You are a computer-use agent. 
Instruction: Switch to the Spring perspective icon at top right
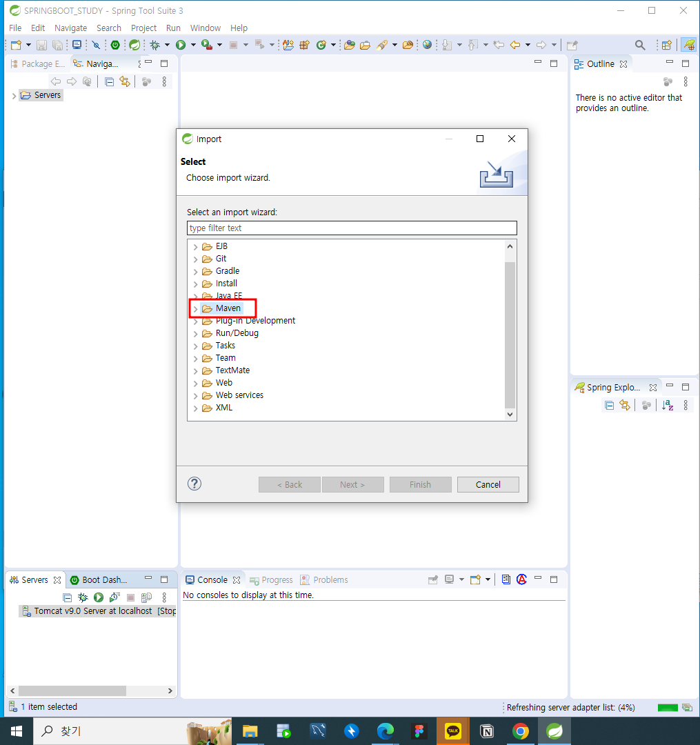coord(688,45)
